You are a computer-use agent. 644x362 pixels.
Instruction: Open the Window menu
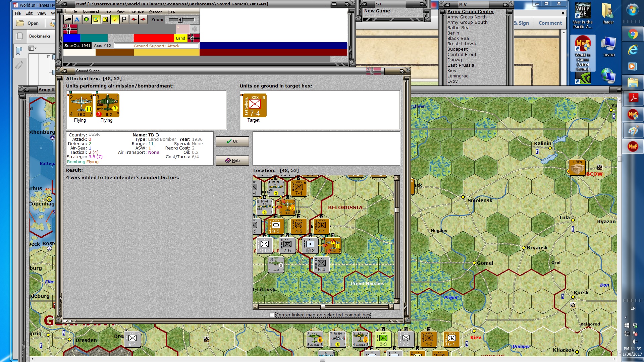pos(155,11)
